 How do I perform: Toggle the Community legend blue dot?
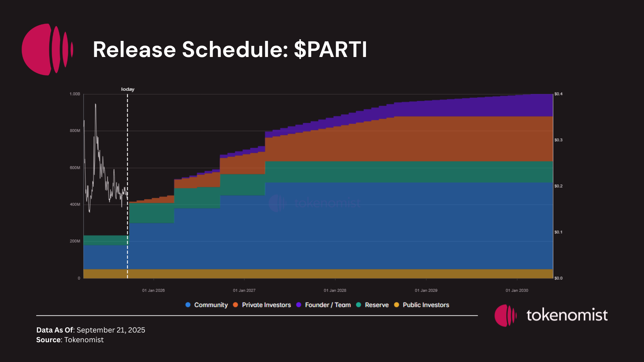[x=188, y=305]
